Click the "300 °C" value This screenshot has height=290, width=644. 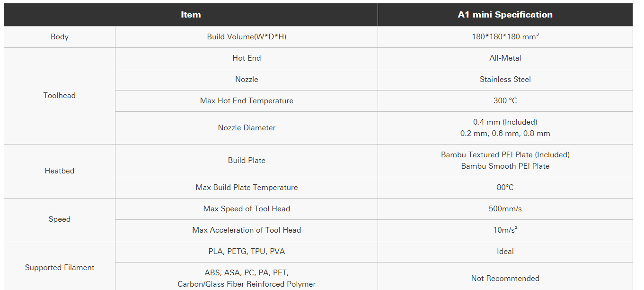[505, 101]
